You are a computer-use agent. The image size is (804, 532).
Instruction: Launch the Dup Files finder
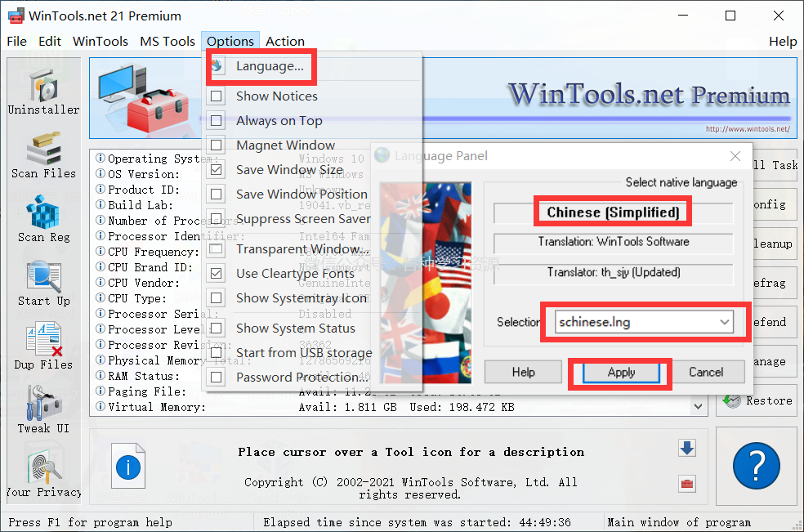[x=43, y=345]
